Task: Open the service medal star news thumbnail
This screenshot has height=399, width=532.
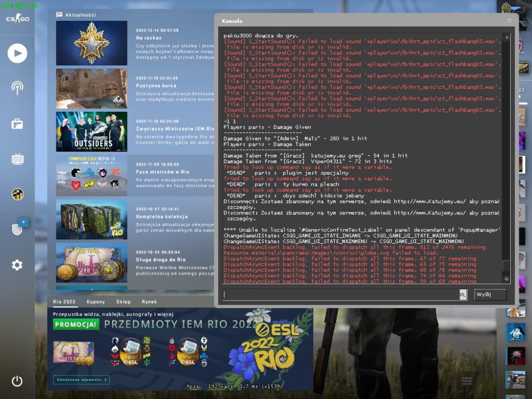Action: 92,43
